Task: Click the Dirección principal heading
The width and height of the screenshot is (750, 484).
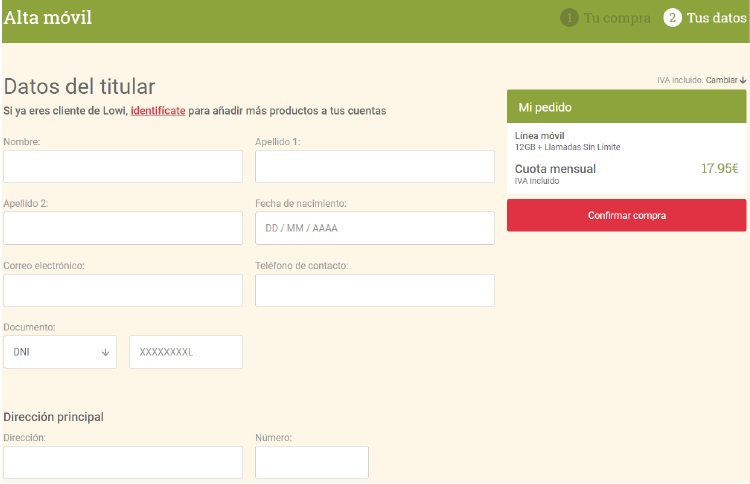Action: (54, 417)
